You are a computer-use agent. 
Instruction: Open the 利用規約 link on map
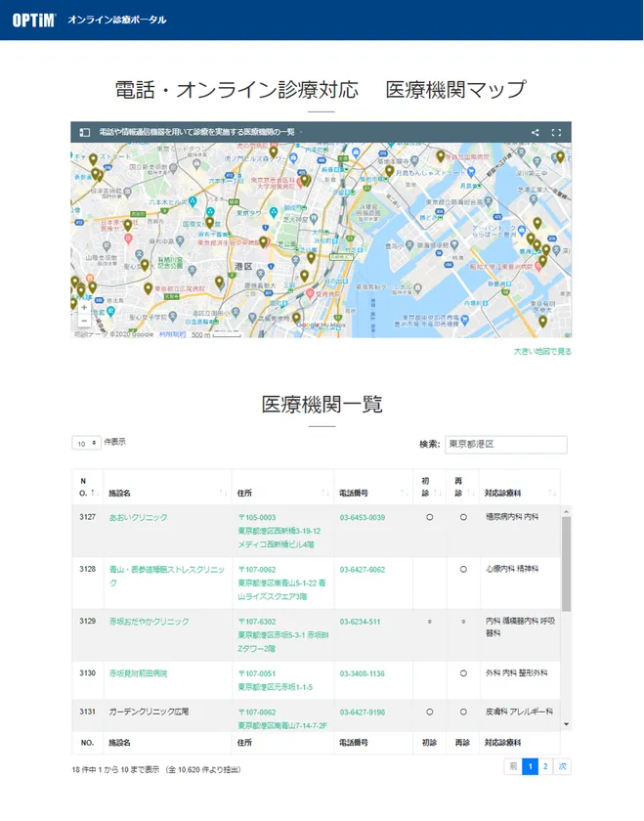(x=172, y=334)
